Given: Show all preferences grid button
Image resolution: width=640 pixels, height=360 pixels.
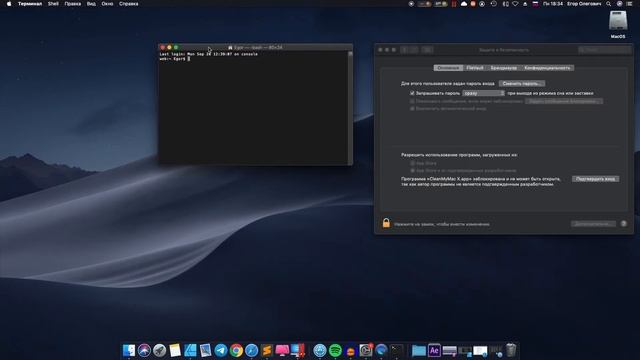Looking at the screenshot, I should point(427,50).
